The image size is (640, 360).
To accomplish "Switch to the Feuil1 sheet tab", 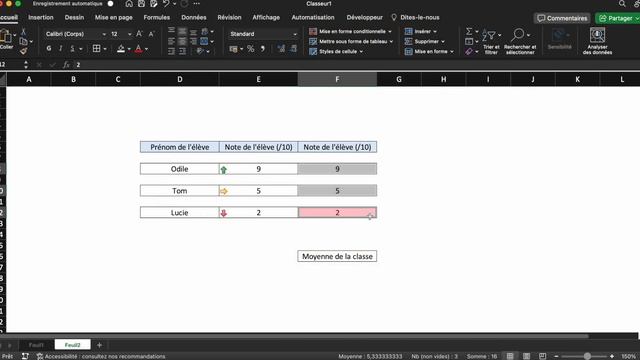I will 36,345.
